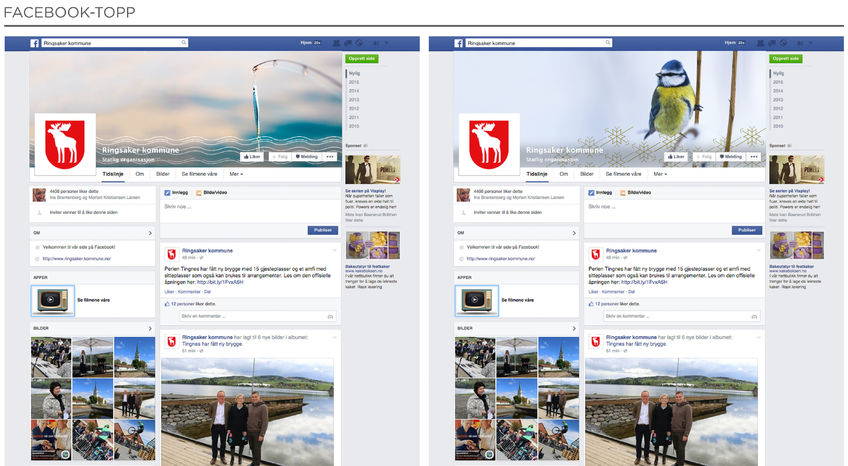Expand Bilder section chevron in fishing-rod mockup
Screen dimensions: 848x466
point(150,328)
